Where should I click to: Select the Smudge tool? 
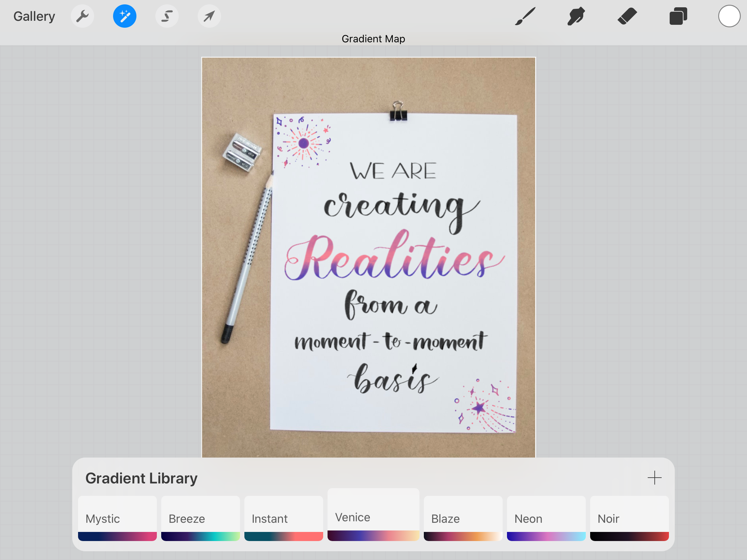[576, 16]
